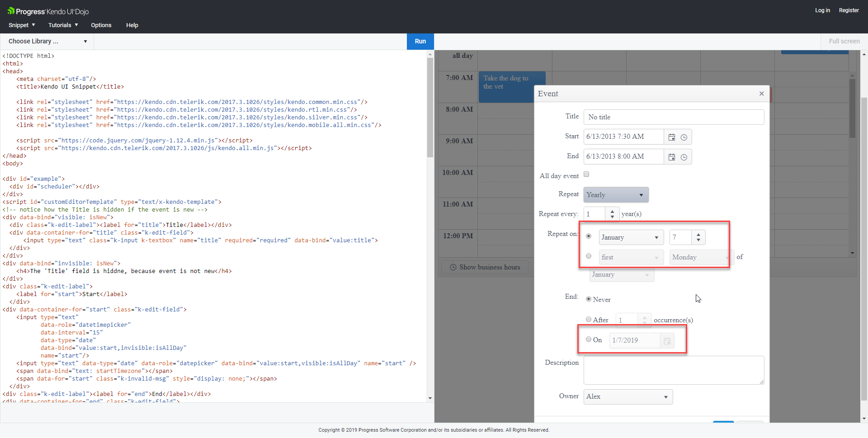Screen dimensions: 868x438
Task: Click the code editor vertical scrollbar
Action: pyautogui.click(x=430, y=108)
